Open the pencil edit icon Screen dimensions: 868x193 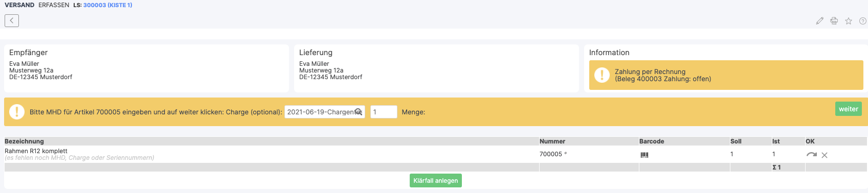coord(819,21)
